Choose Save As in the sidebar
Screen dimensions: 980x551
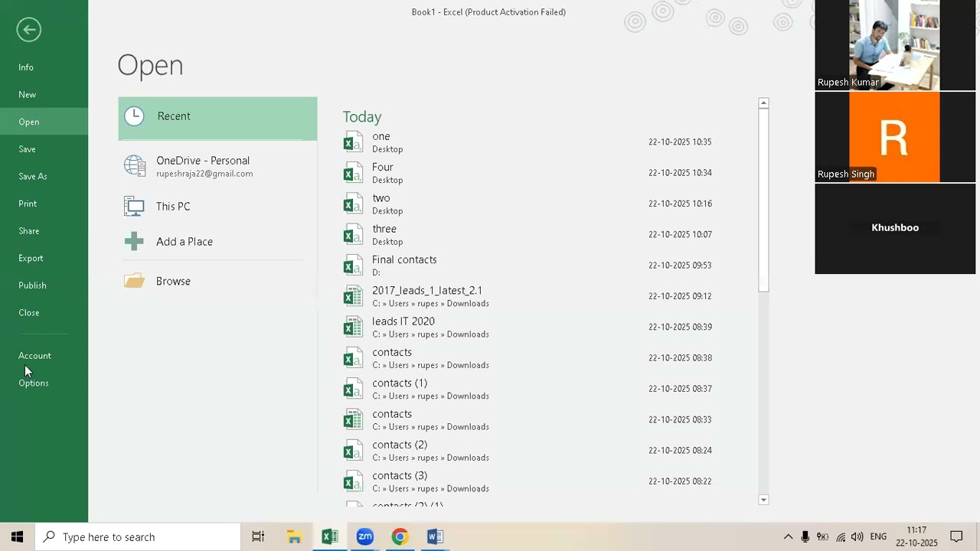point(33,176)
